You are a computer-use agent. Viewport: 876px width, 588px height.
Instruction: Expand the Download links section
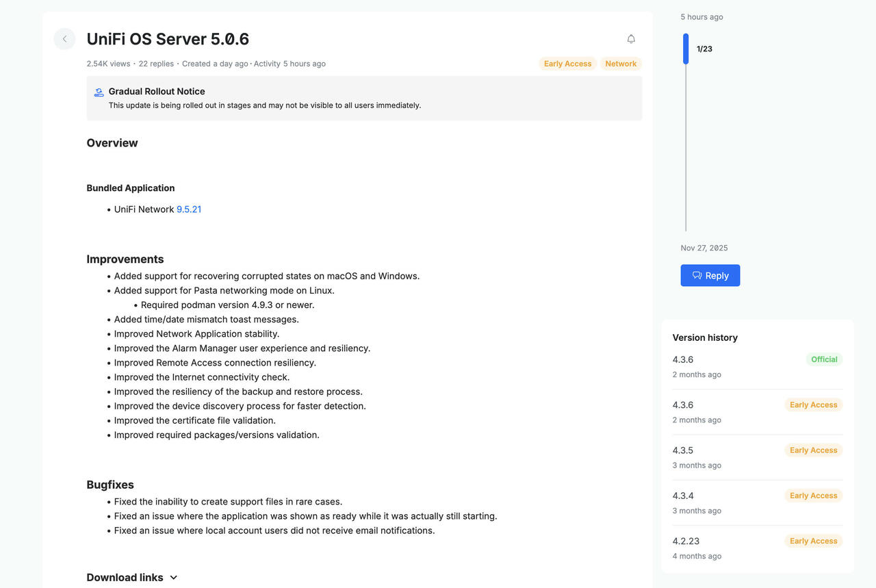tap(173, 577)
